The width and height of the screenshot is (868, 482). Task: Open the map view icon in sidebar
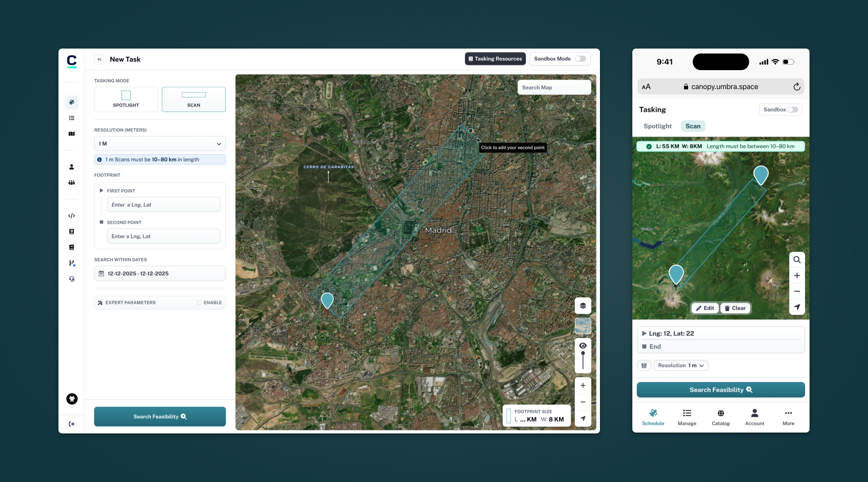tap(72, 134)
